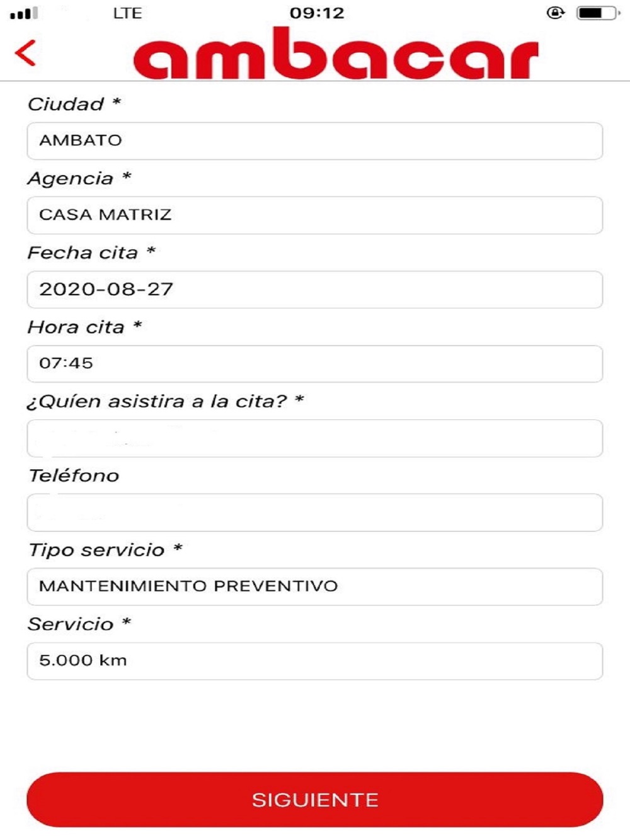Click the Tipo servicio label text
630x840 pixels.
pos(96,550)
